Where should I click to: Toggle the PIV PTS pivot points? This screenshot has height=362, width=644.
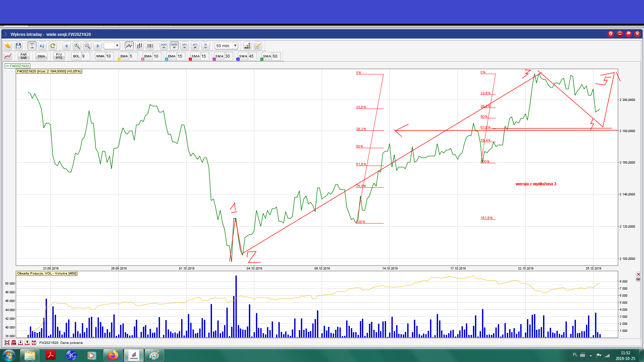click(x=59, y=56)
